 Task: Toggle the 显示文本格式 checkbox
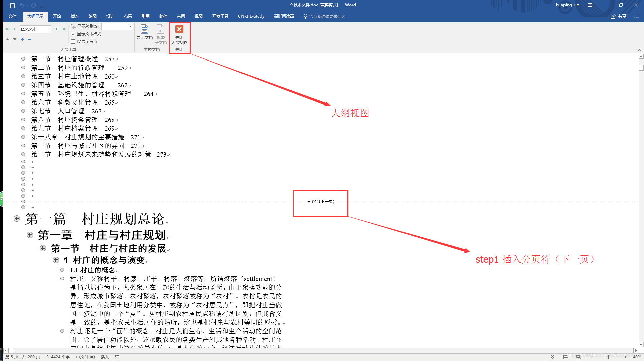click(x=73, y=34)
